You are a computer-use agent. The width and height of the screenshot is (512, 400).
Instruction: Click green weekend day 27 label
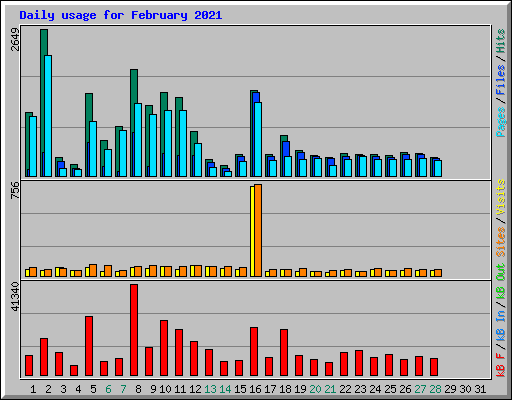tap(420, 389)
